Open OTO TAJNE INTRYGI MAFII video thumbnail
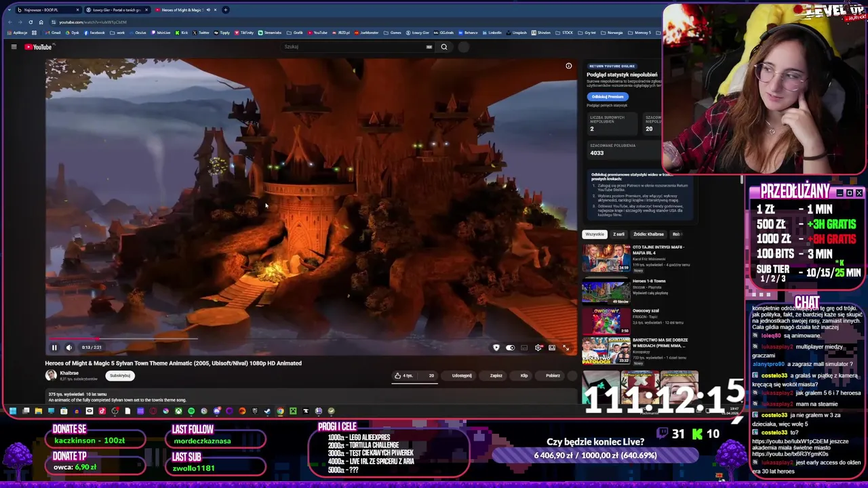Image resolution: width=868 pixels, height=488 pixels. coord(606,258)
